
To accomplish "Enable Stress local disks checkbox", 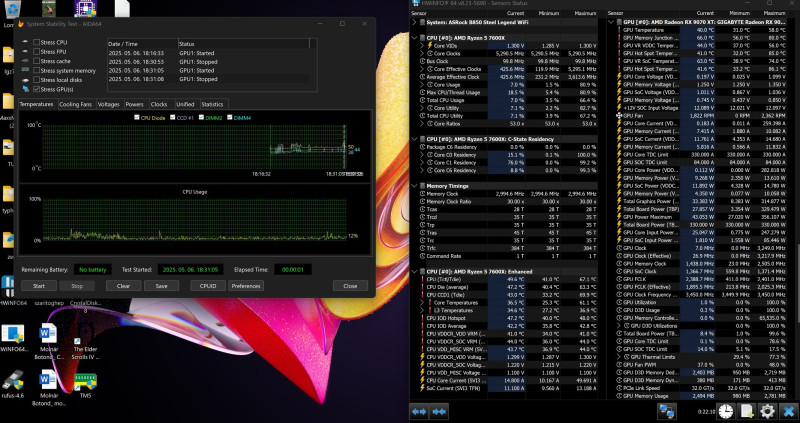I will coord(37,80).
